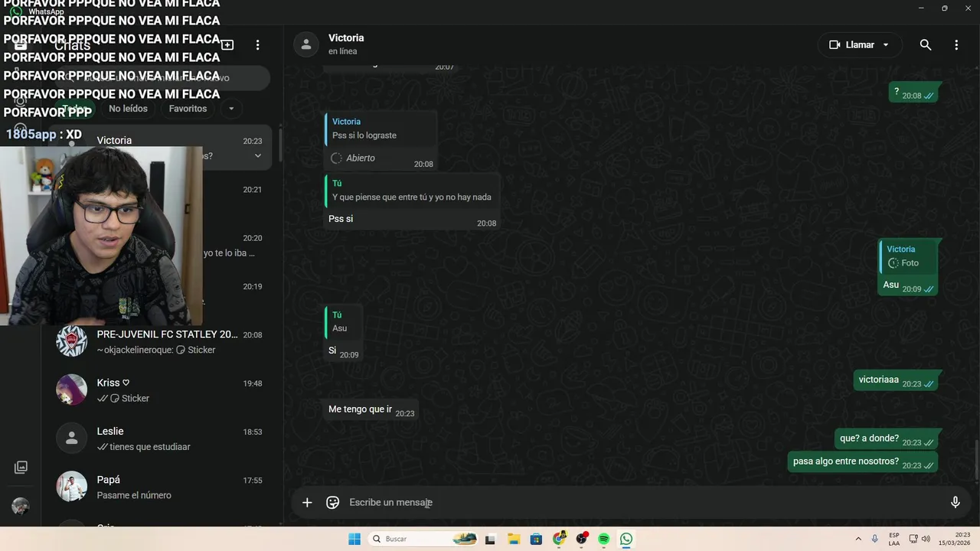
Task: Click the Escribe un mensaje field
Action: point(643,502)
